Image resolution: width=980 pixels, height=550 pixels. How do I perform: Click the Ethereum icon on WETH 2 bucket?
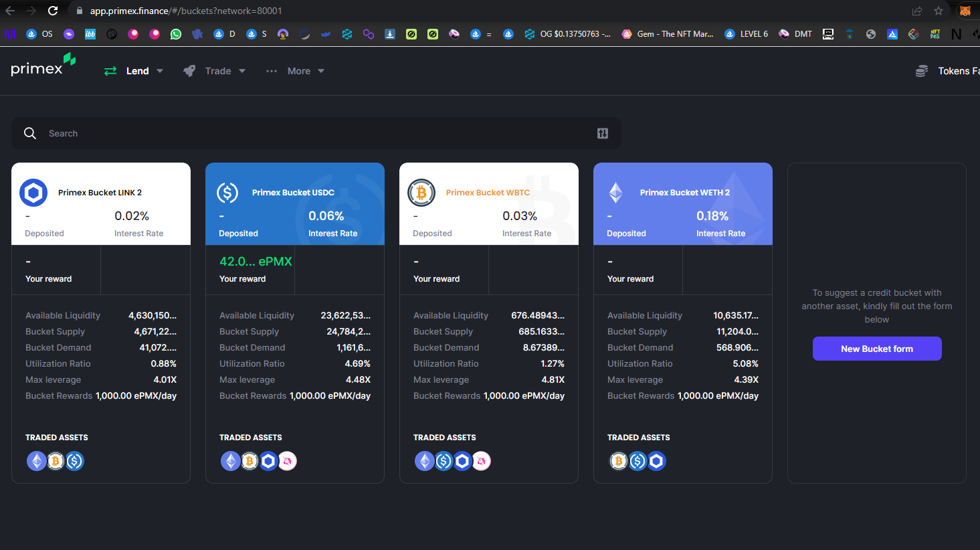[616, 193]
